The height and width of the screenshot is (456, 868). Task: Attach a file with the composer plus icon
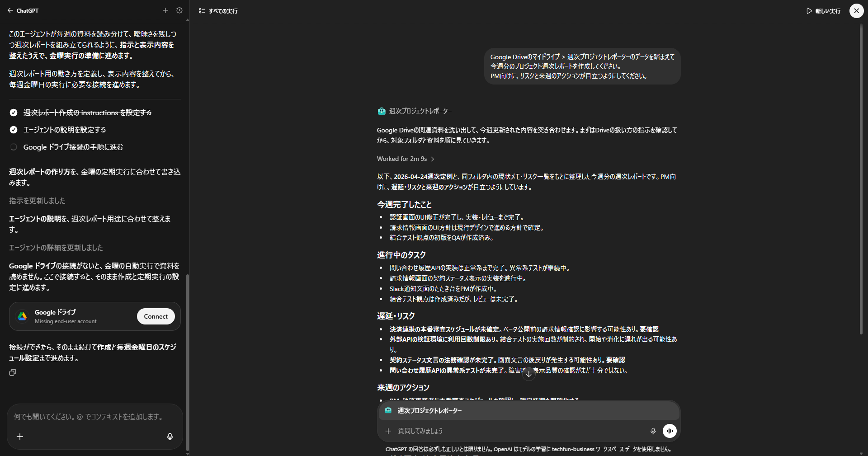tap(388, 431)
